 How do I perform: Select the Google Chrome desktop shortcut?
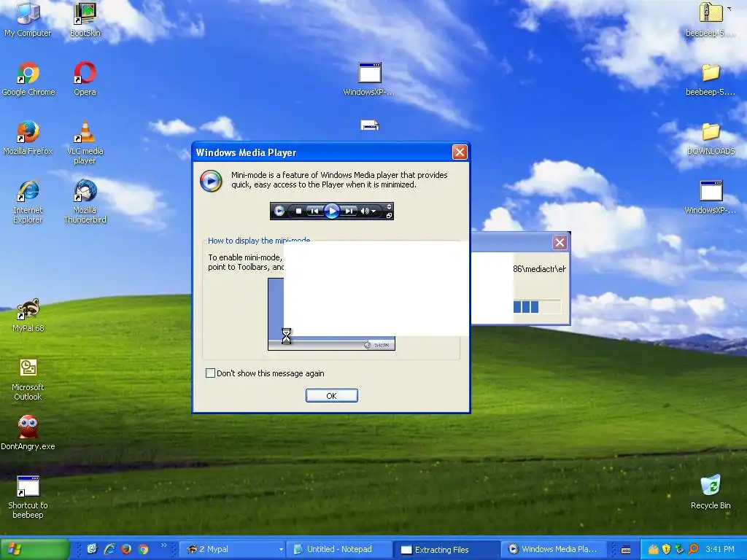[28, 79]
